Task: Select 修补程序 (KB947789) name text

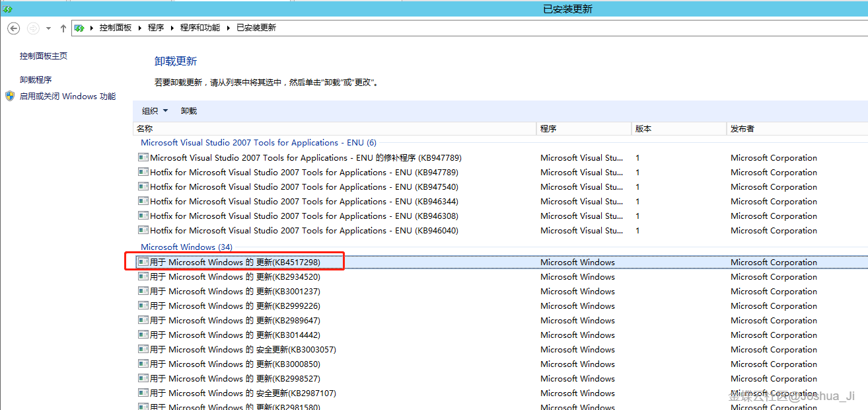Action: (x=306, y=158)
